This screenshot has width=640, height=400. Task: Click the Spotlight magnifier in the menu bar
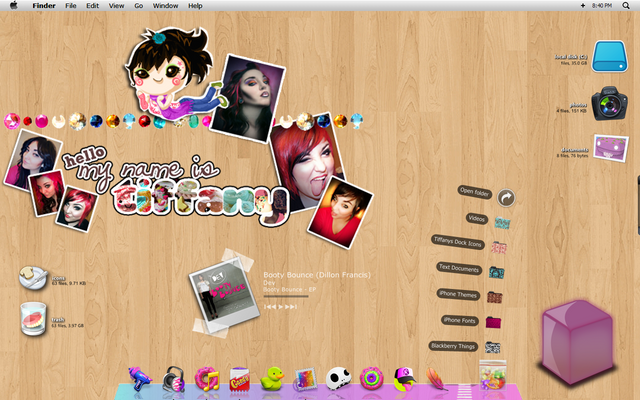coord(626,6)
